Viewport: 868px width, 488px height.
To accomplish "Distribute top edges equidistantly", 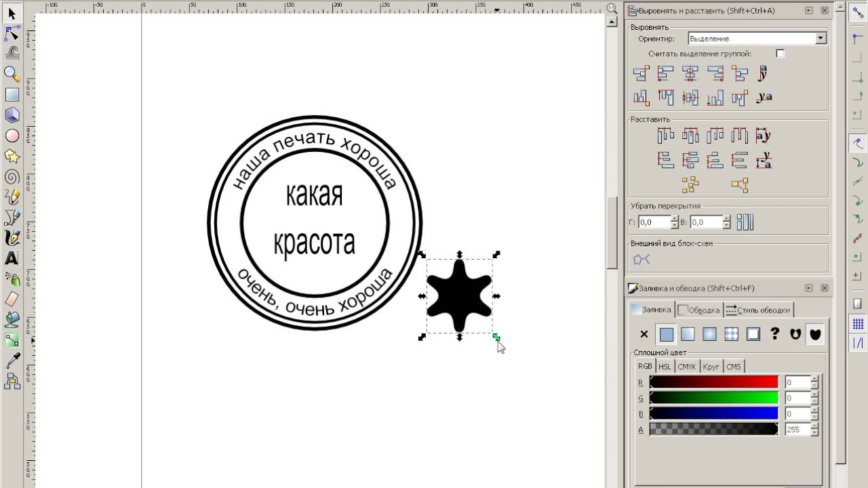I will 666,160.
